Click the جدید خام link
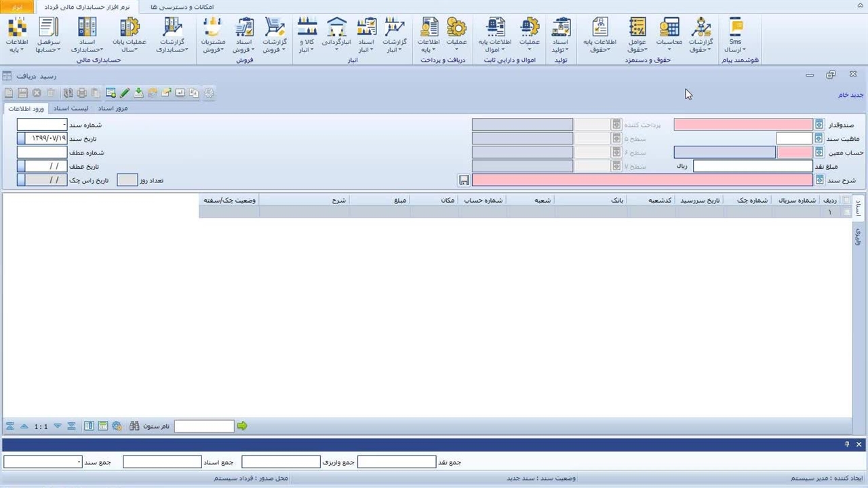This screenshot has height=488, width=868. (x=850, y=95)
